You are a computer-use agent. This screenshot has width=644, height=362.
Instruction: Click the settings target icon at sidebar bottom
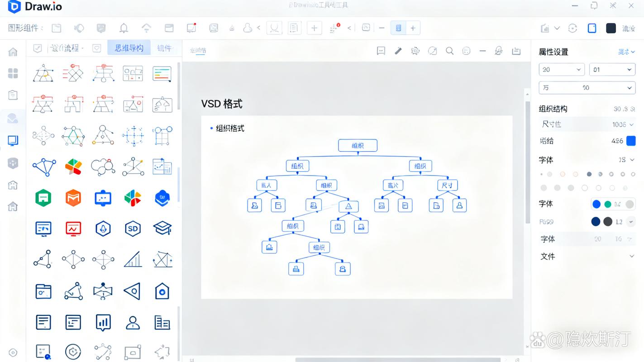click(x=13, y=352)
